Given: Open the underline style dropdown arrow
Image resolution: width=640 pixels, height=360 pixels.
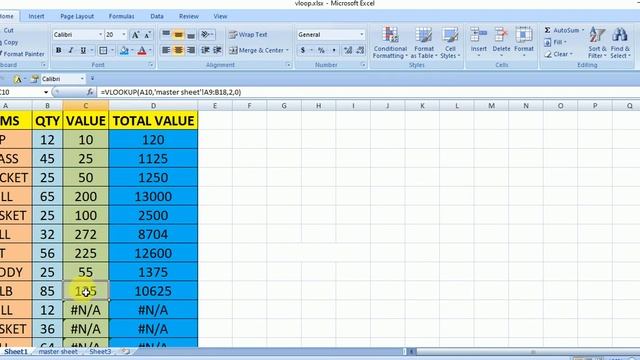Looking at the screenshot, I should (91, 51).
